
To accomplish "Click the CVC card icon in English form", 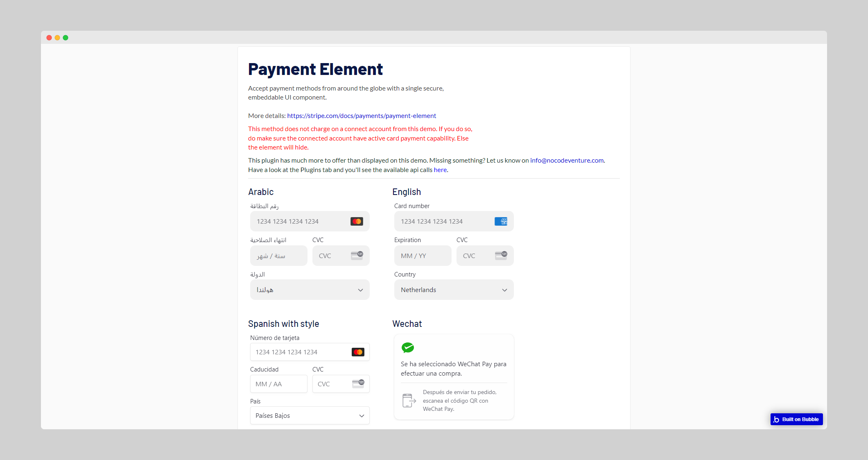I will (501, 255).
